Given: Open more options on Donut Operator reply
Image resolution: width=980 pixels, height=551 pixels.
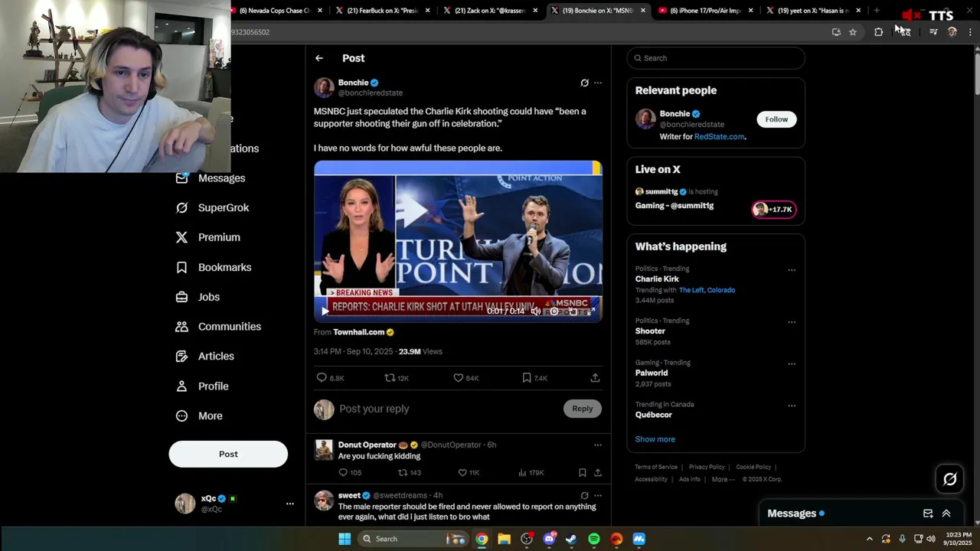Looking at the screenshot, I should 598,445.
